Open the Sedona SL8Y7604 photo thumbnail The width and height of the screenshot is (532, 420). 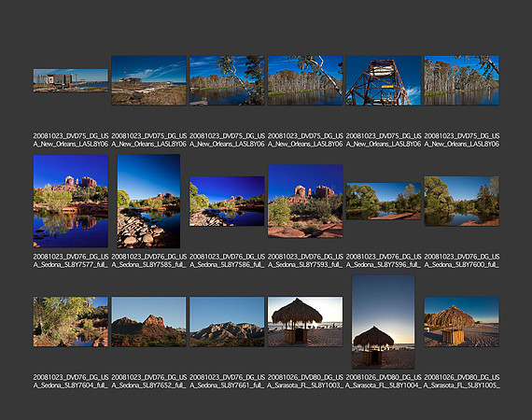71,322
